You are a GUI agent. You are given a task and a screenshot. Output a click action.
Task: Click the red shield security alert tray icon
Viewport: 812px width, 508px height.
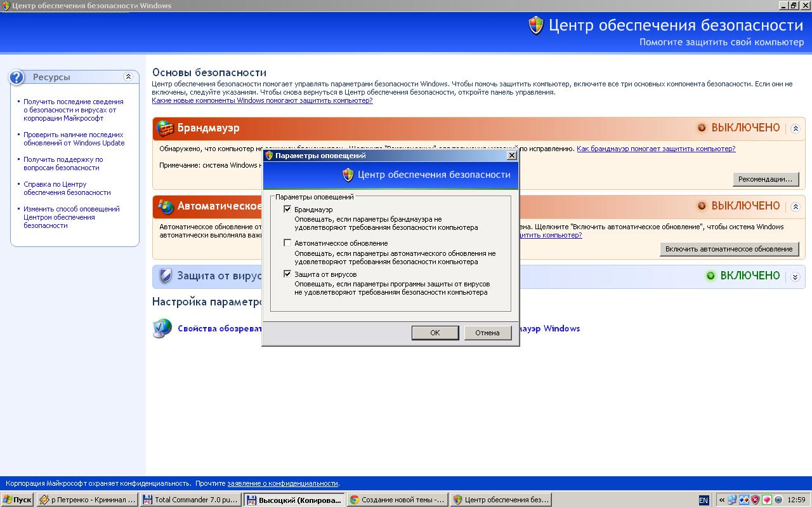tap(756, 500)
